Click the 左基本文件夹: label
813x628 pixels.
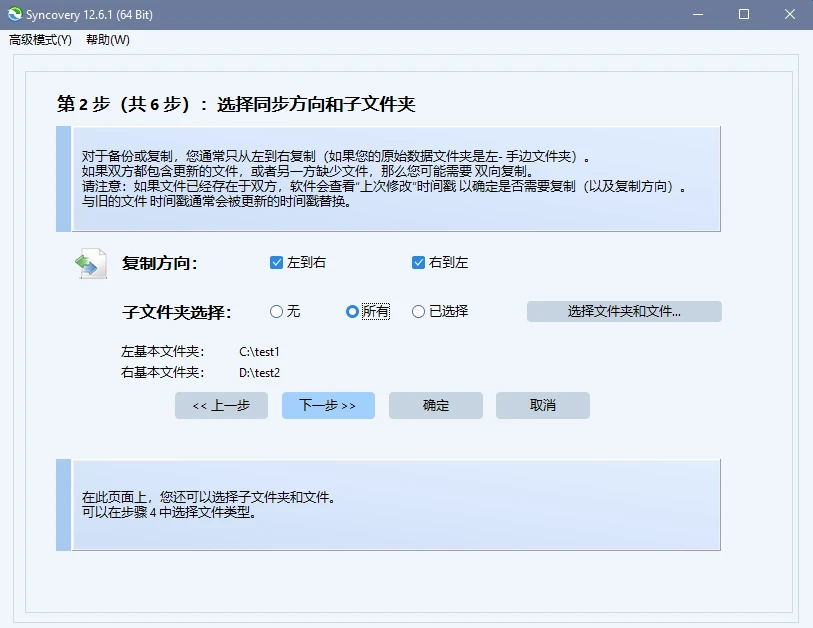click(x=163, y=352)
